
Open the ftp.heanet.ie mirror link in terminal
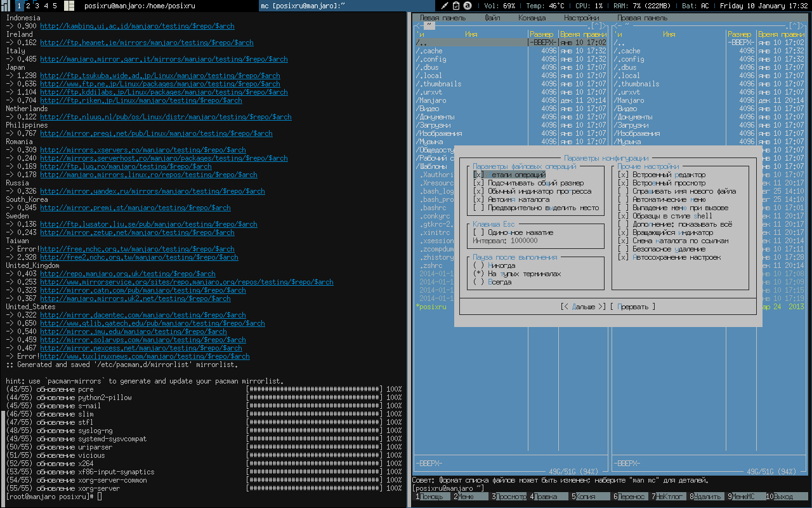[x=147, y=43]
